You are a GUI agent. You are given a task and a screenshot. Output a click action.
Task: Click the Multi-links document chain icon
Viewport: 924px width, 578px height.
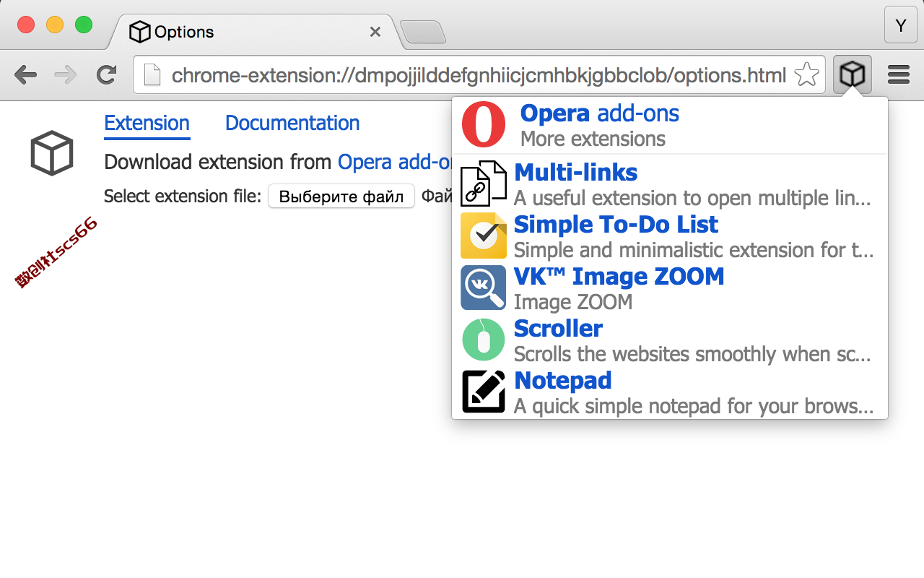point(484,184)
